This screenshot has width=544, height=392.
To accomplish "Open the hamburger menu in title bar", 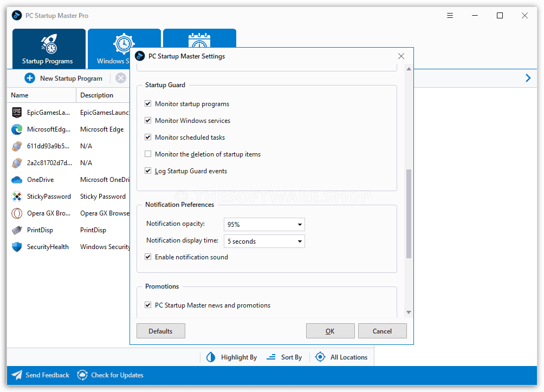I will pos(450,16).
